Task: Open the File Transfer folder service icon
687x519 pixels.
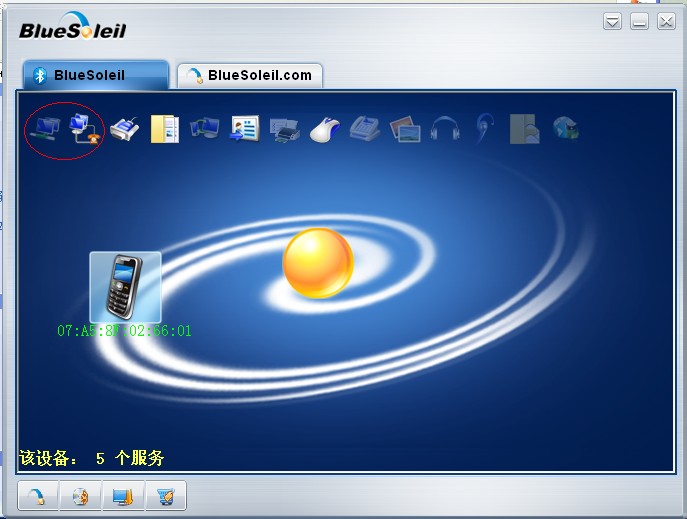Action: pos(165,129)
